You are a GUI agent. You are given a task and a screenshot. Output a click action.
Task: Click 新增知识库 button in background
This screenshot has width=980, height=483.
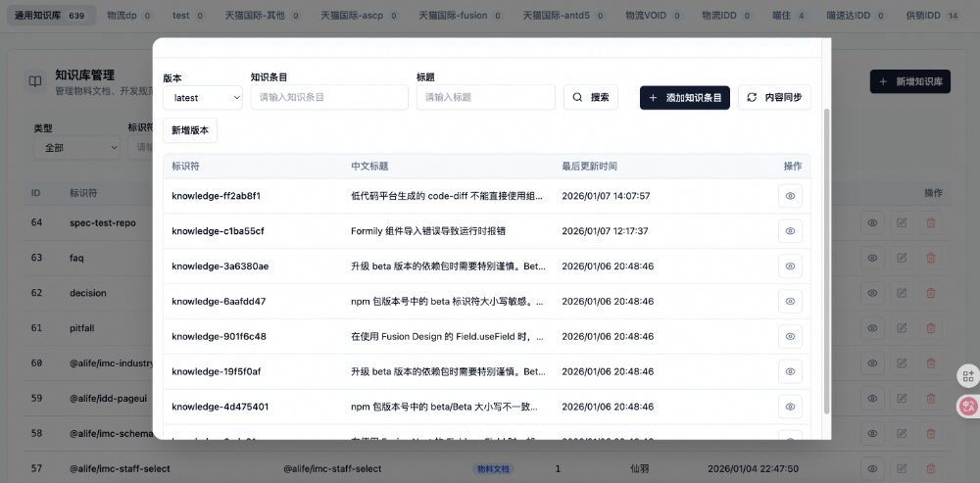pyautogui.click(x=910, y=82)
